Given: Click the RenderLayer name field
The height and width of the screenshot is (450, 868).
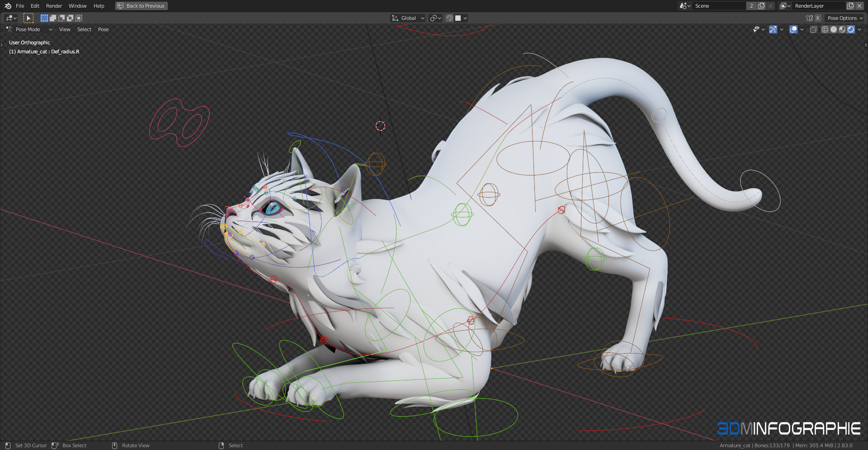Looking at the screenshot, I should click(819, 6).
